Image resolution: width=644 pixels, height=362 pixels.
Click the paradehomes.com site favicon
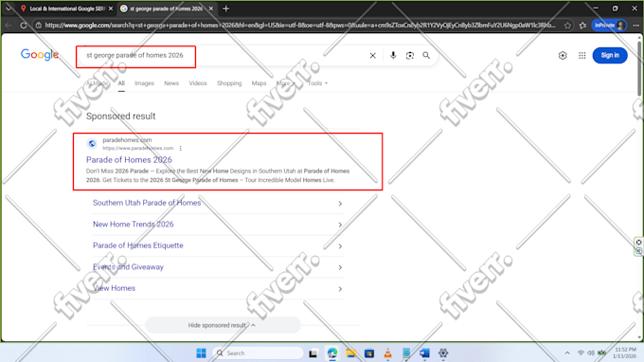coord(92,144)
